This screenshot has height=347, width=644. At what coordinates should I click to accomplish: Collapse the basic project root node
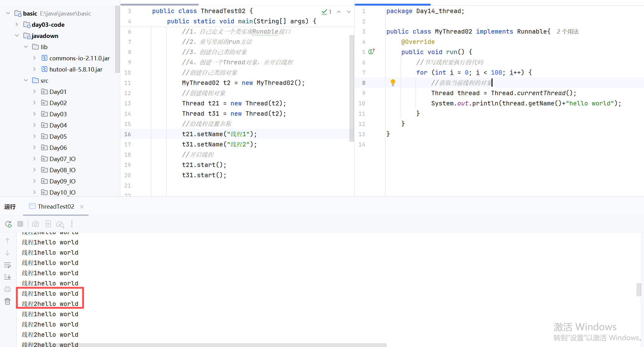(8, 13)
